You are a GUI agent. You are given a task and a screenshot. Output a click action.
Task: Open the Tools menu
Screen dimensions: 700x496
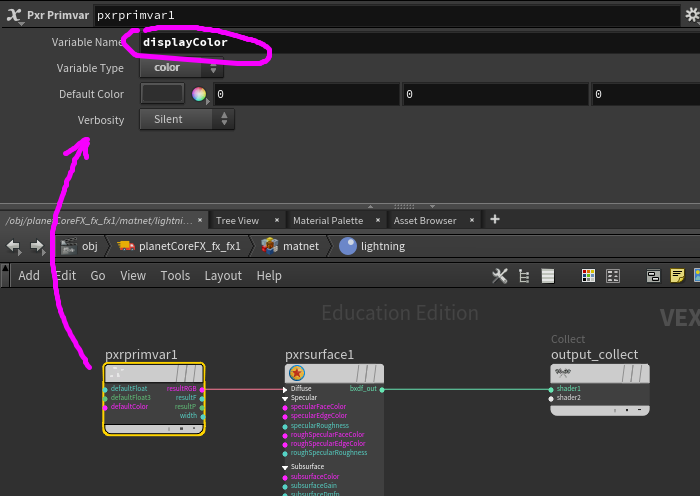[x=175, y=275]
